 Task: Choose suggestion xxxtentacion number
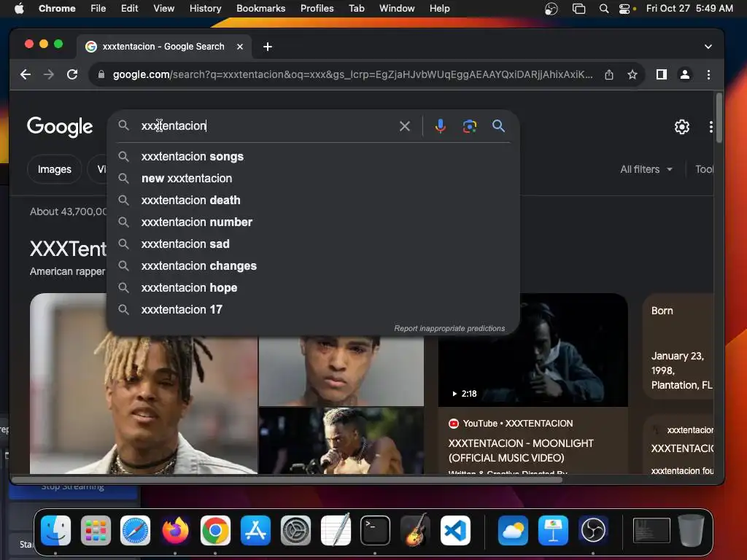point(312,222)
